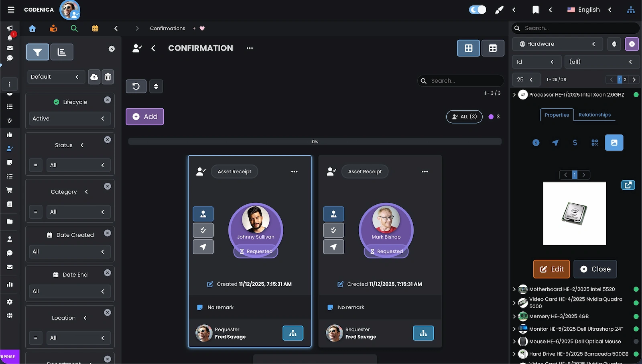Image resolution: width=642 pixels, height=364 pixels.
Task: Click the refresh confirmations icon button
Action: coord(136,86)
